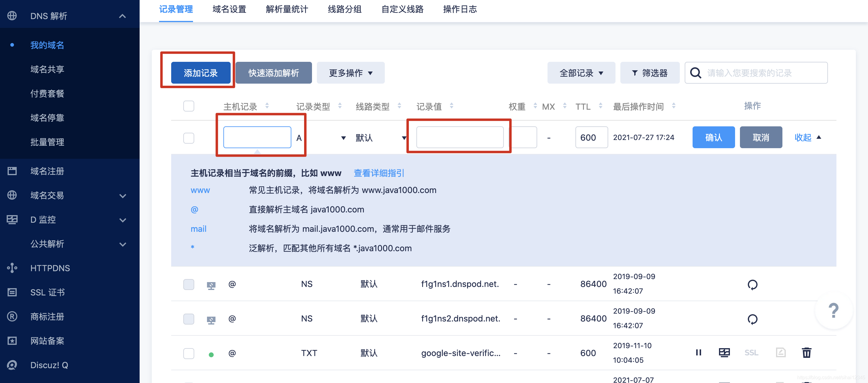The width and height of the screenshot is (868, 383).
Task: Select the checkbox on the new record row
Action: (189, 138)
